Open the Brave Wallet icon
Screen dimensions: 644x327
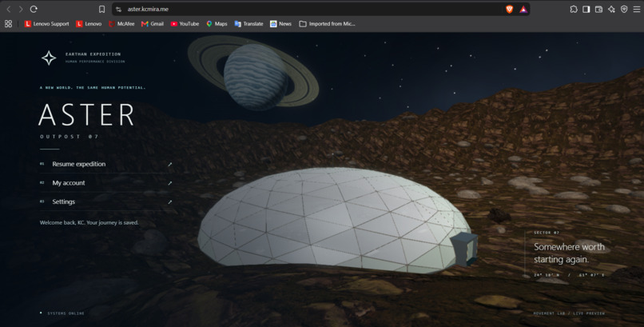pos(598,9)
